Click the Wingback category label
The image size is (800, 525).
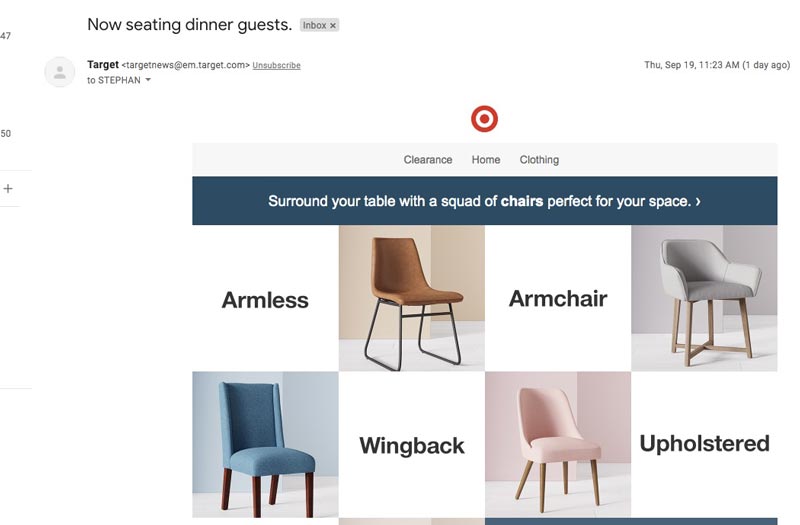[412, 445]
